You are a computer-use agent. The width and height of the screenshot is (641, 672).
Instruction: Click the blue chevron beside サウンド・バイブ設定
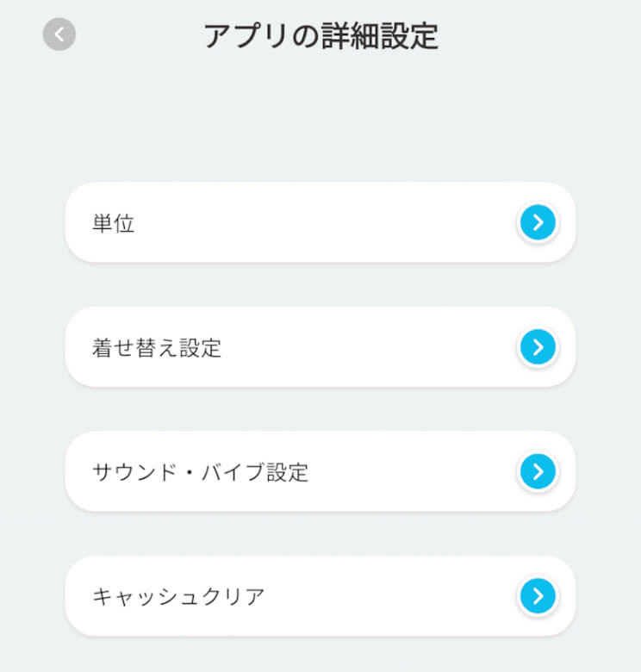538,471
